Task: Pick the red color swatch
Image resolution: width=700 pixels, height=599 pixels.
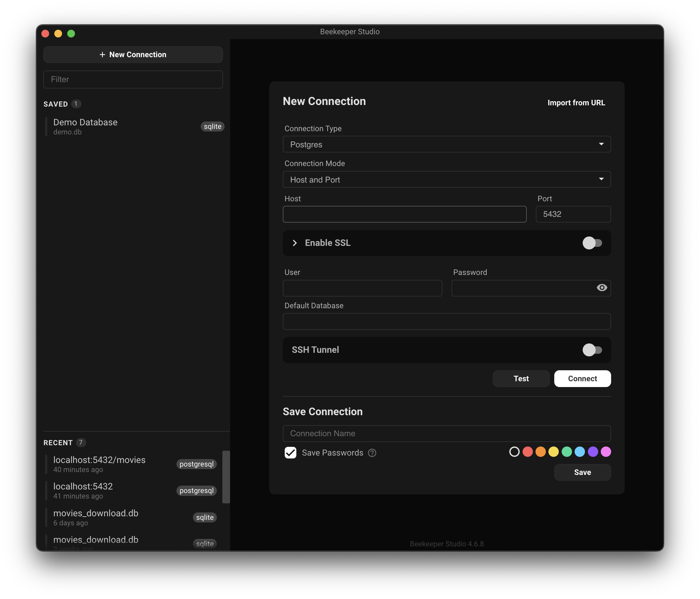Action: pos(527,452)
